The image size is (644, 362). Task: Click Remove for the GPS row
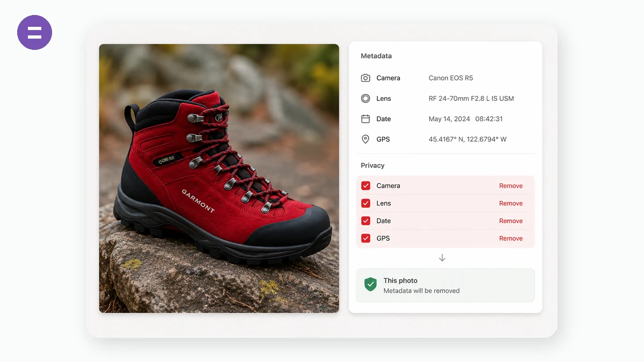point(511,238)
